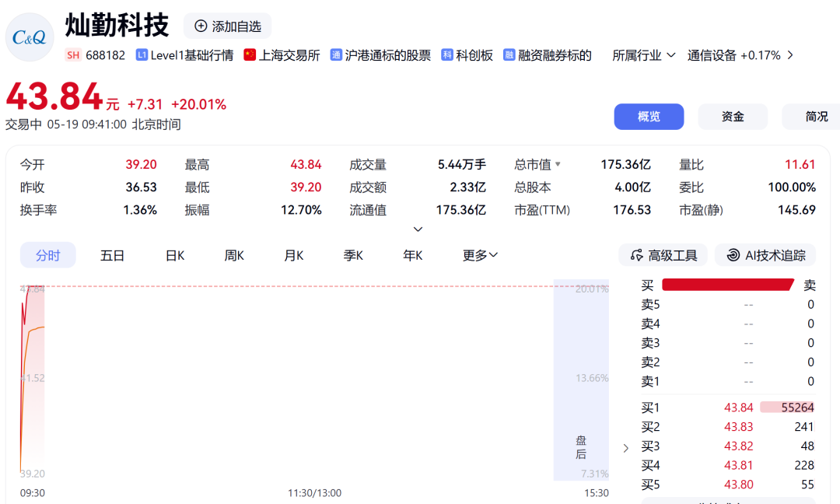
Task: Click the China flag icon
Action: [250, 55]
